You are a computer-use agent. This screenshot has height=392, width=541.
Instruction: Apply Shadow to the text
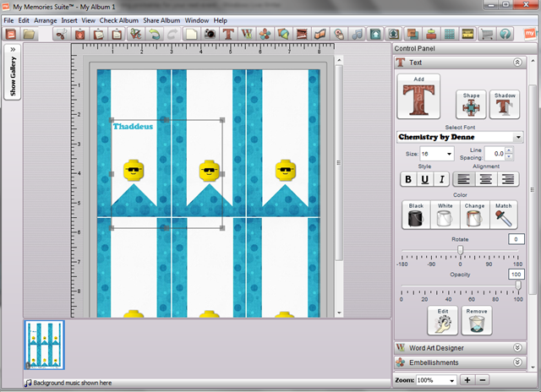pos(505,105)
